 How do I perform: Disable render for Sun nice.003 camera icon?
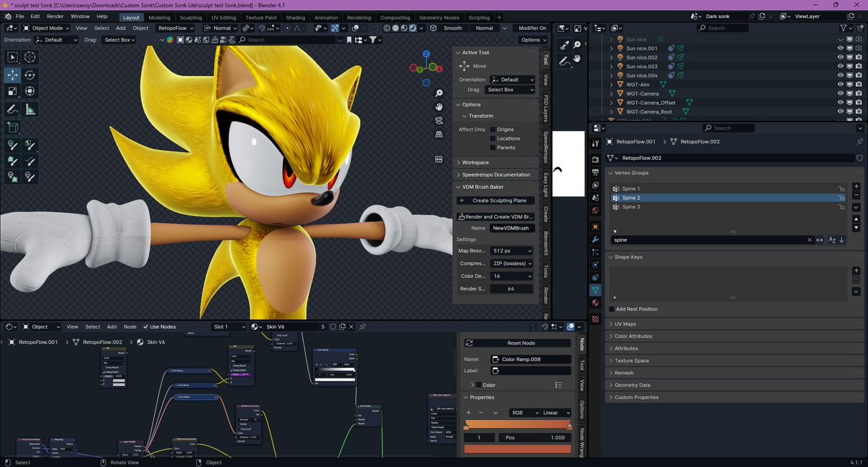pyautogui.click(x=858, y=67)
